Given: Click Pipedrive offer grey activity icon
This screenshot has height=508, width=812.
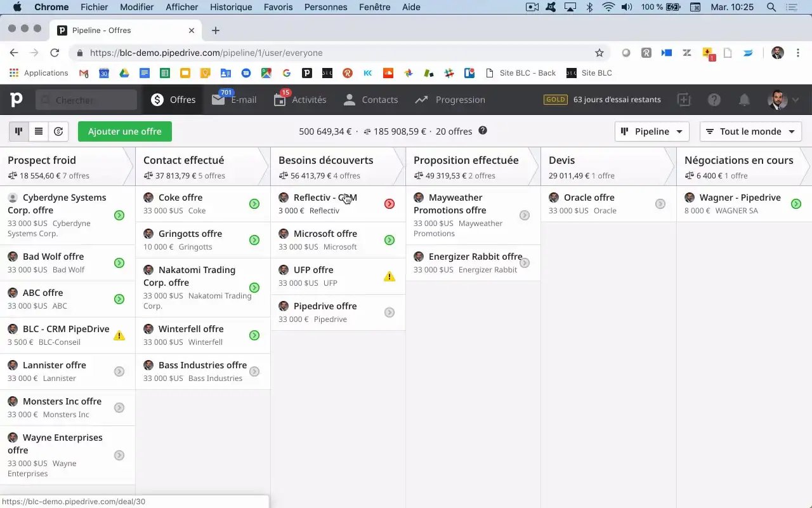Looking at the screenshot, I should tap(390, 312).
